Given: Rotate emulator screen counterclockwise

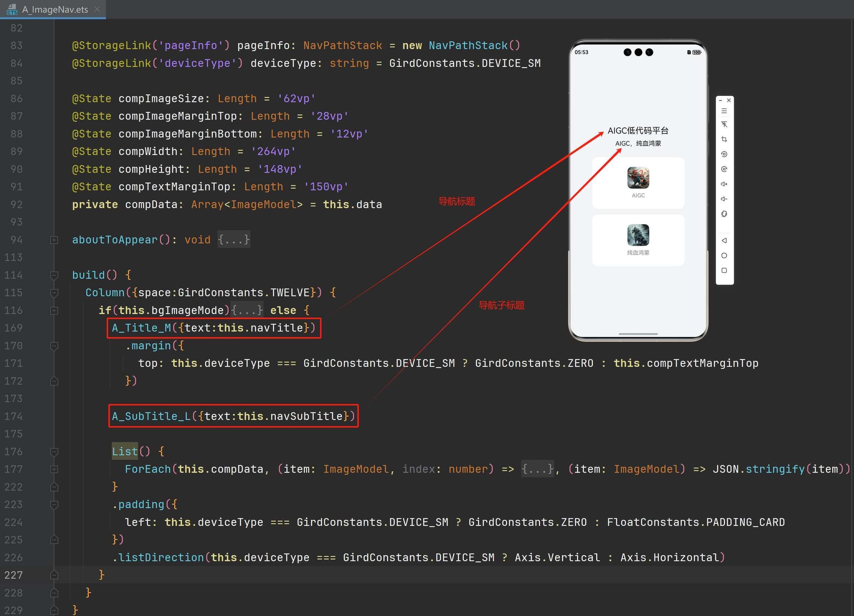Looking at the screenshot, I should [x=724, y=154].
